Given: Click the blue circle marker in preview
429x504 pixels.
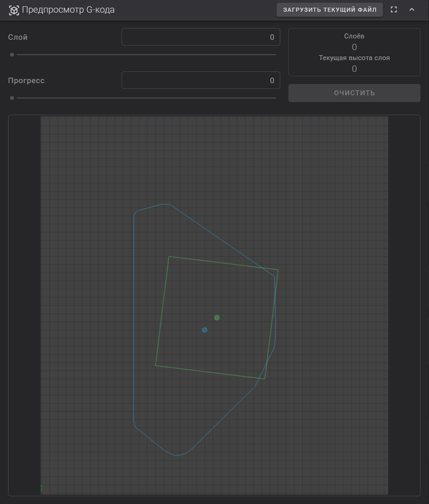Looking at the screenshot, I should coord(204,330).
